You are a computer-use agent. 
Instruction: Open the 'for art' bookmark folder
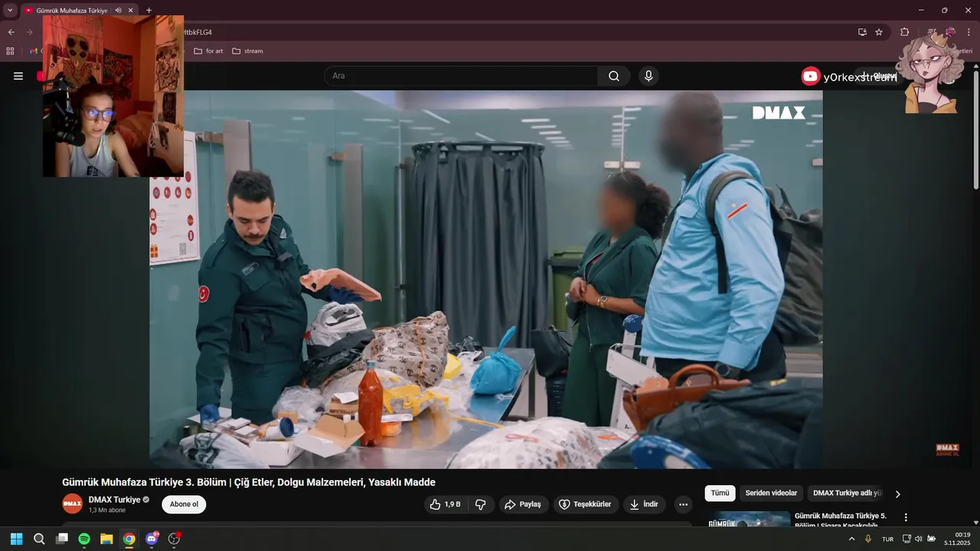coord(208,51)
